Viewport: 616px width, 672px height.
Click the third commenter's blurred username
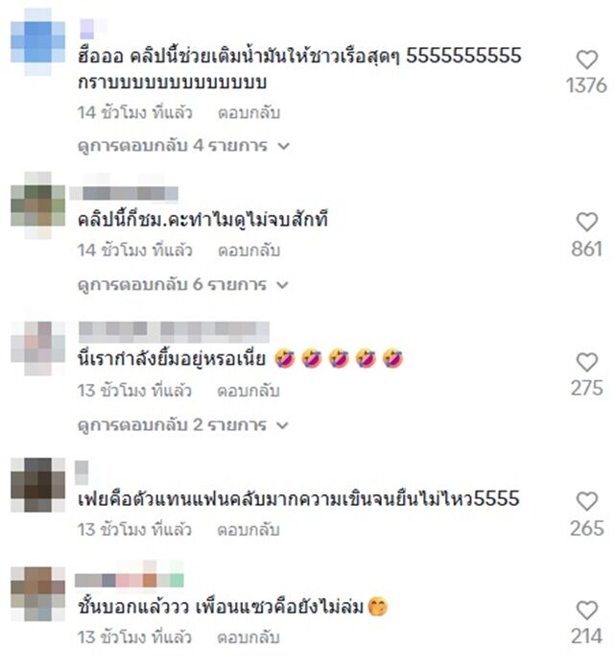(174, 332)
